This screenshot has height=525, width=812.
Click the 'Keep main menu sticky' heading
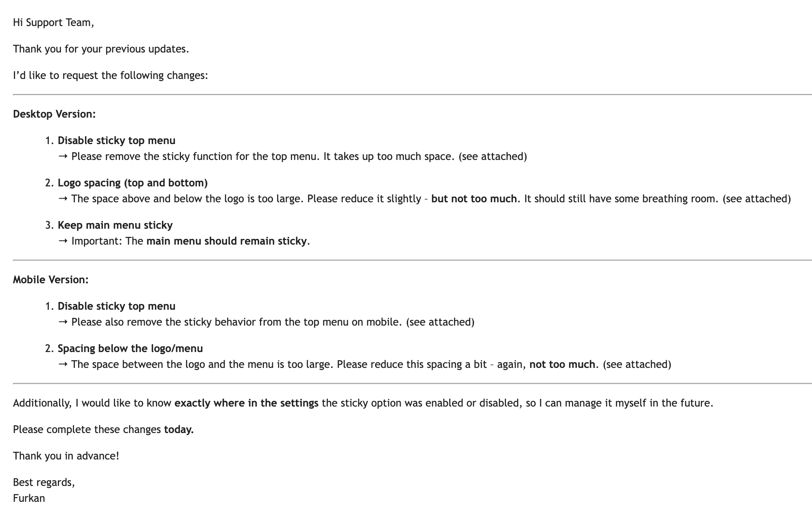pyautogui.click(x=115, y=225)
